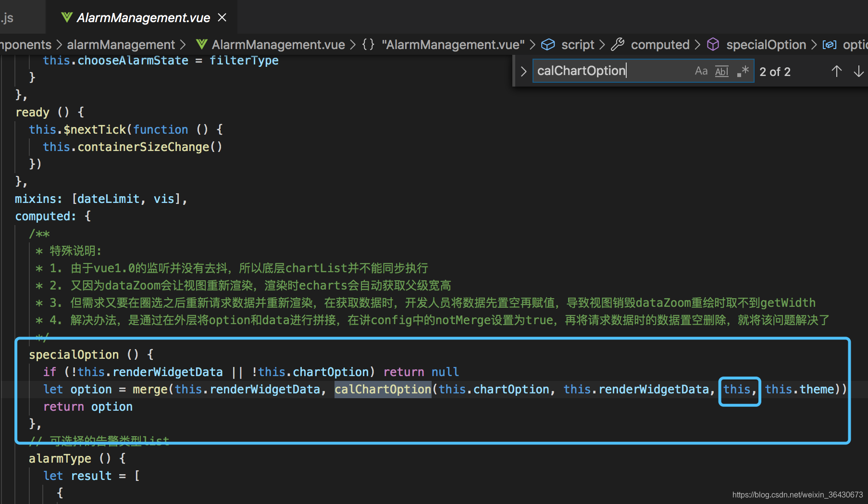Expand the chevron after script breadcrumb
Screen dimensions: 868x504
[602, 45]
